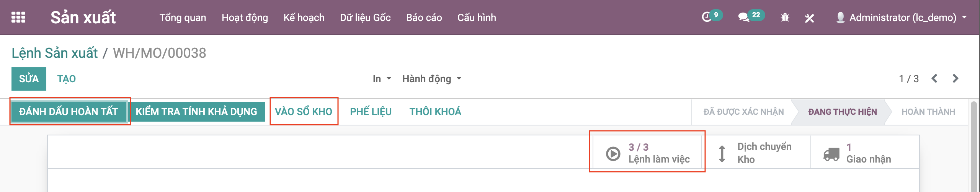
Task: Click the activities clock icon
Action: (x=707, y=17)
